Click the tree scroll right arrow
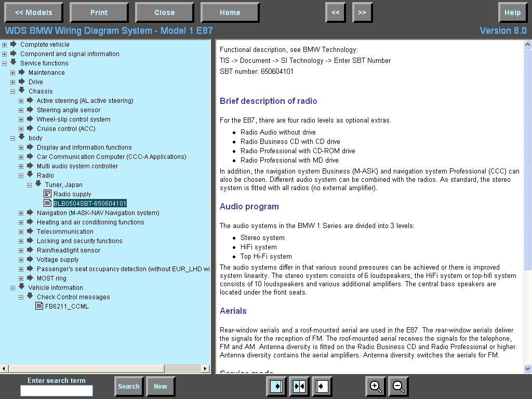532x399 pixels. (x=205, y=368)
